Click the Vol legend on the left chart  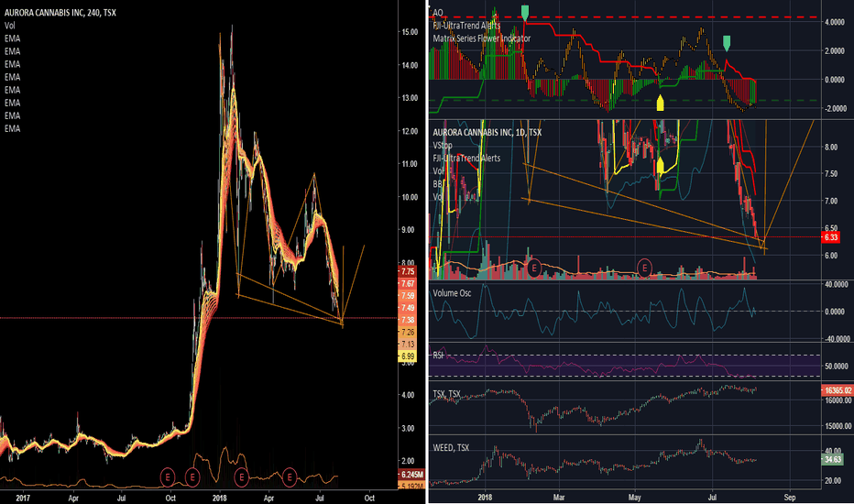(x=10, y=26)
